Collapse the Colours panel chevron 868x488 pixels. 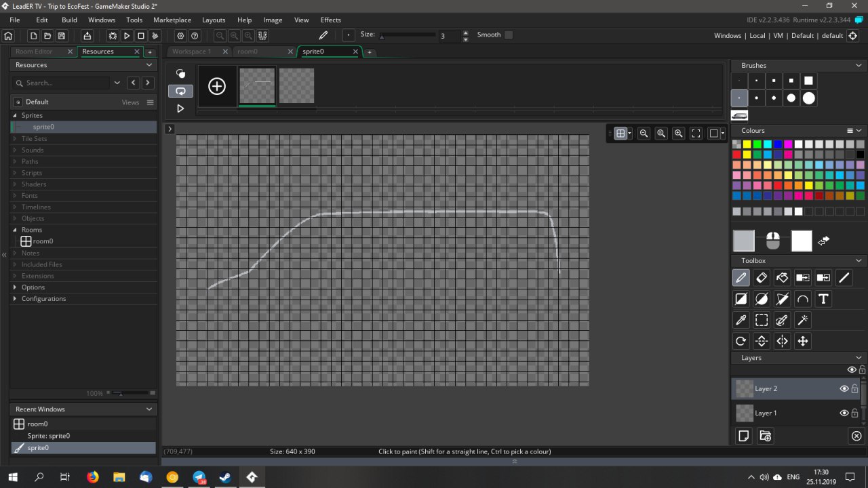[x=859, y=131]
